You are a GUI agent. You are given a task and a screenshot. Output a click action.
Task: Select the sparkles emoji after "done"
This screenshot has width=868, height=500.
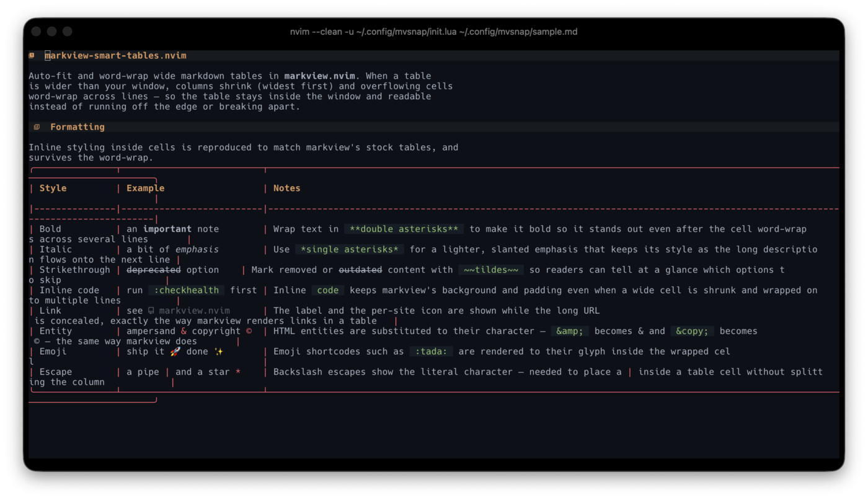pos(219,352)
